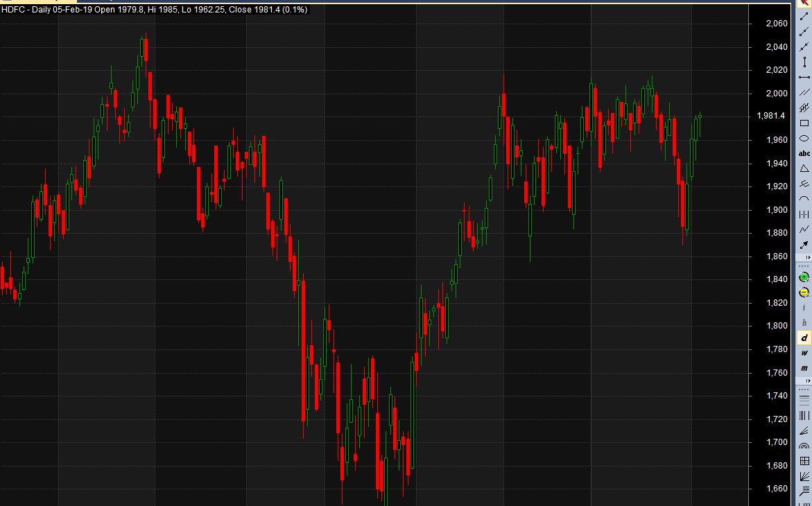Screen dimensions: 812x506
Task: Choose the Parallel lines tool
Action: pyautogui.click(x=804, y=92)
